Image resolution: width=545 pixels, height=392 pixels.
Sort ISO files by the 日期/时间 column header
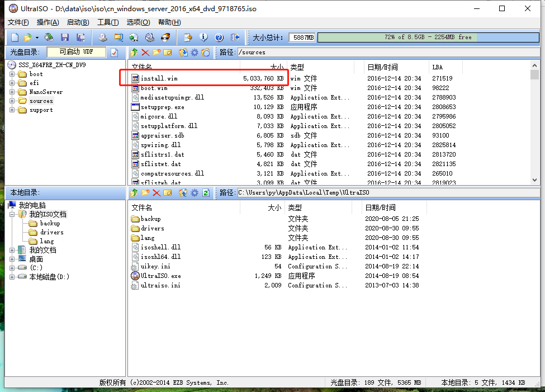396,67
